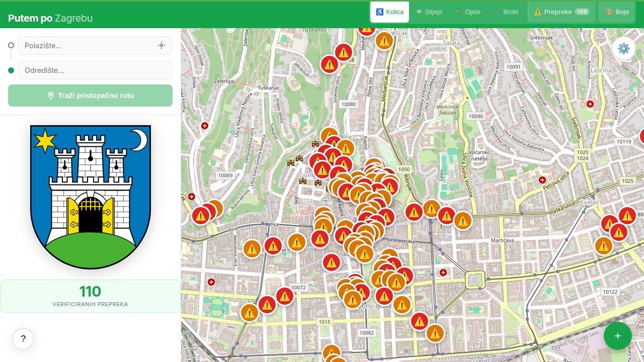Click the locate-me crosshair icon in Polazište field
Screen dimensions: 644x362
[162, 45]
